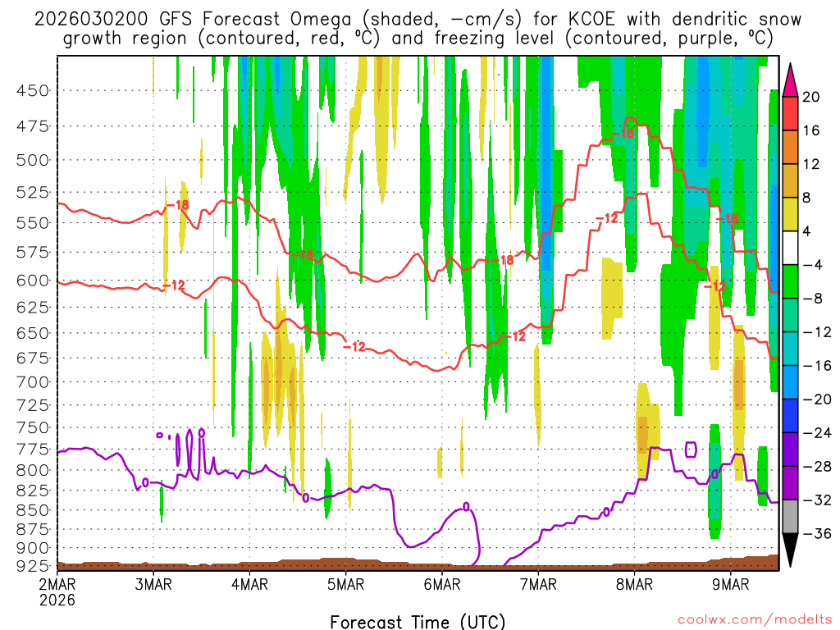Click the 'Forecast Time (UTC)' axis title
The height and width of the screenshot is (630, 840).
point(418,622)
